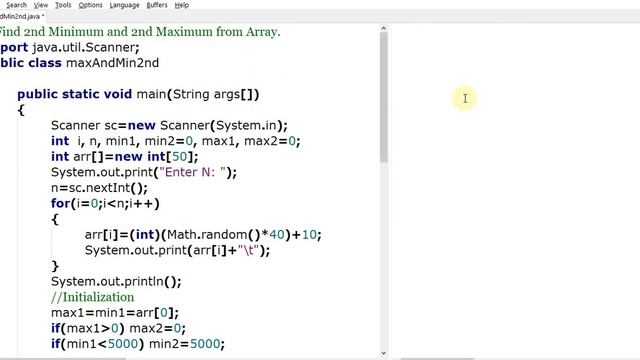Click the 'int arr[]=new int[50];' line
640x360 pixels.
click(x=124, y=157)
